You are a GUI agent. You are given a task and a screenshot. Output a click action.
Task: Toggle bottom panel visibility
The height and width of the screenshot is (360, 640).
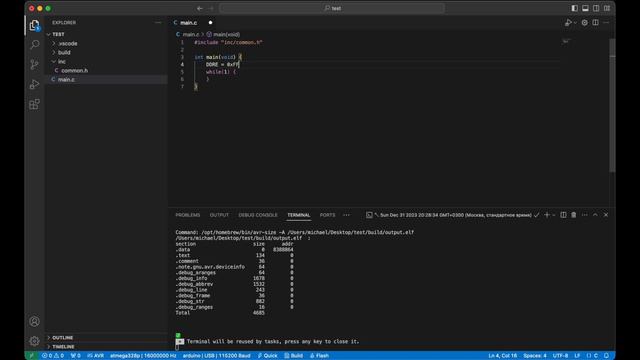(585, 8)
